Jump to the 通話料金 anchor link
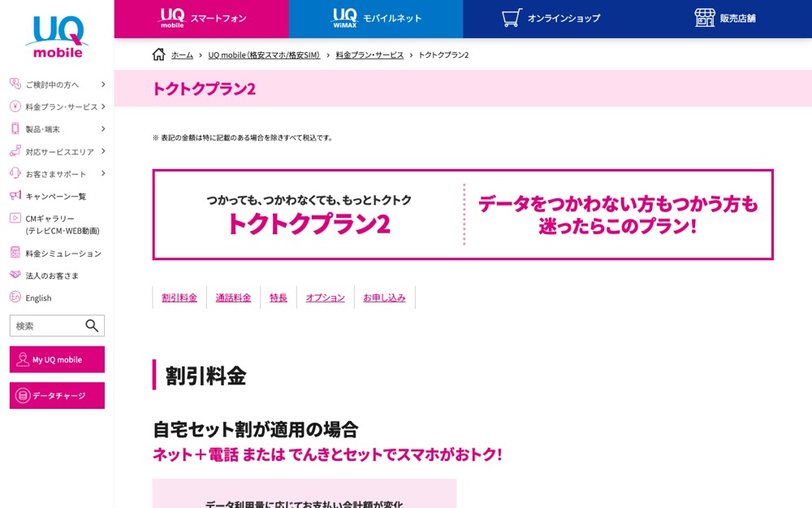Screen dimensions: 812x508 point(233,297)
